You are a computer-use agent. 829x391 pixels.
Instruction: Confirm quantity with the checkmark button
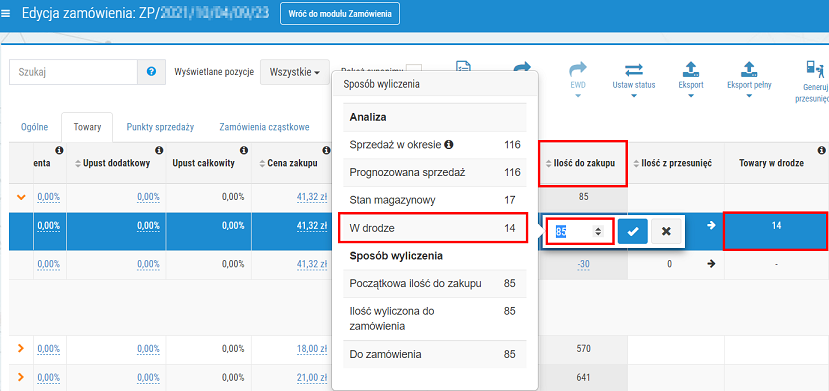coord(632,231)
